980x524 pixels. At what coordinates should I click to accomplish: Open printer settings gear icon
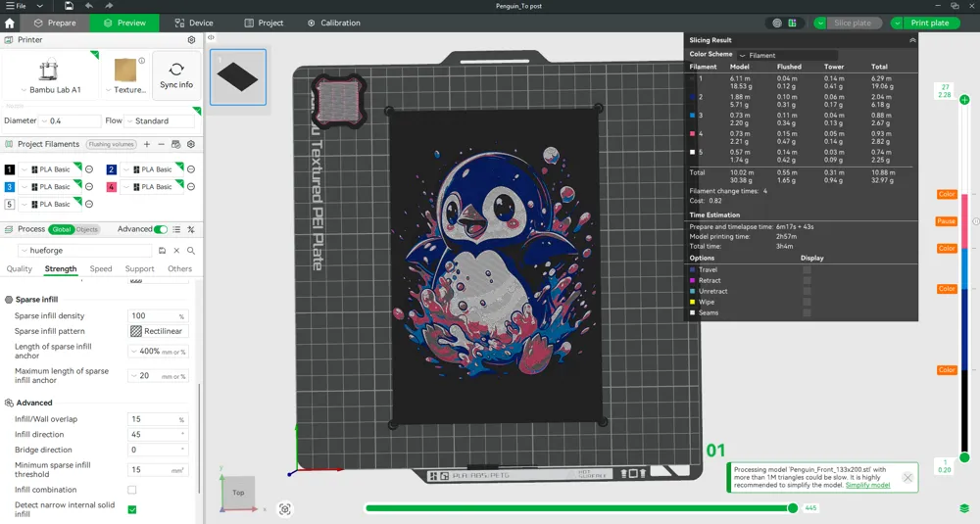click(x=191, y=40)
